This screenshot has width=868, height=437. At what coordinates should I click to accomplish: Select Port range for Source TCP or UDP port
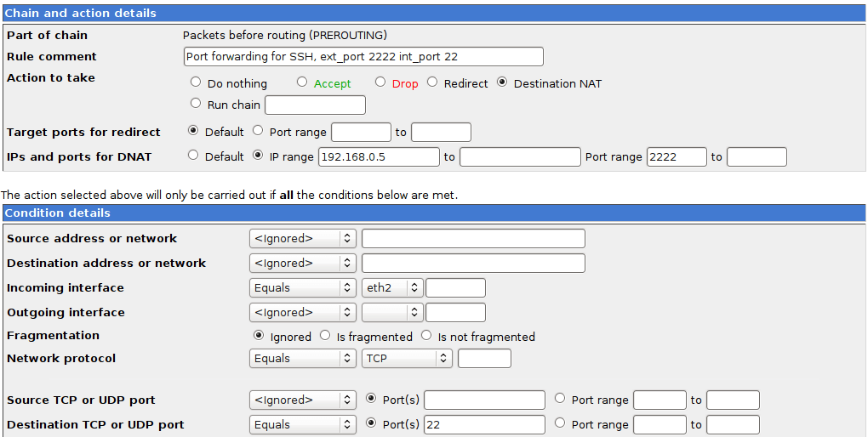[x=559, y=398]
